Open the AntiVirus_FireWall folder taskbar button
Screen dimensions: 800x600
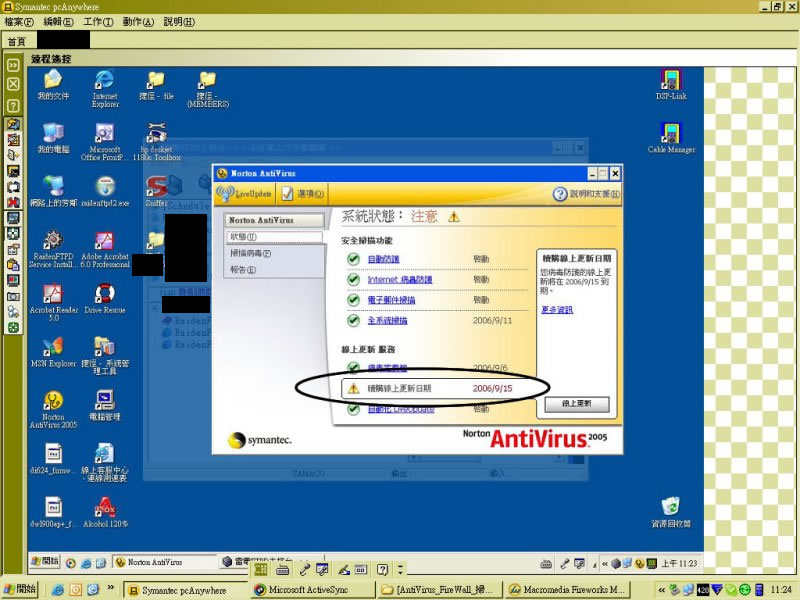point(439,590)
